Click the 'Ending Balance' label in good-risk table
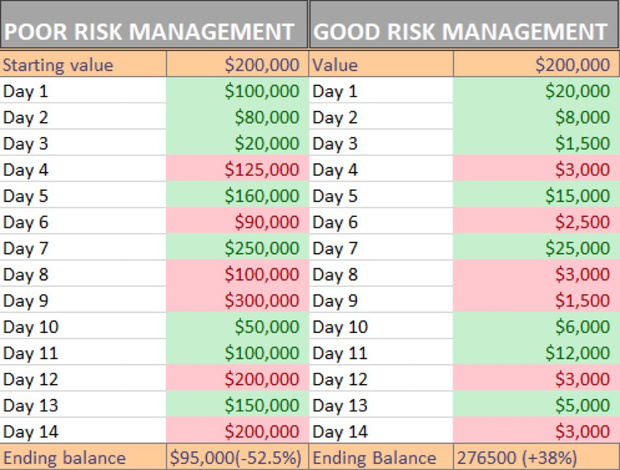620x470 pixels. click(381, 457)
